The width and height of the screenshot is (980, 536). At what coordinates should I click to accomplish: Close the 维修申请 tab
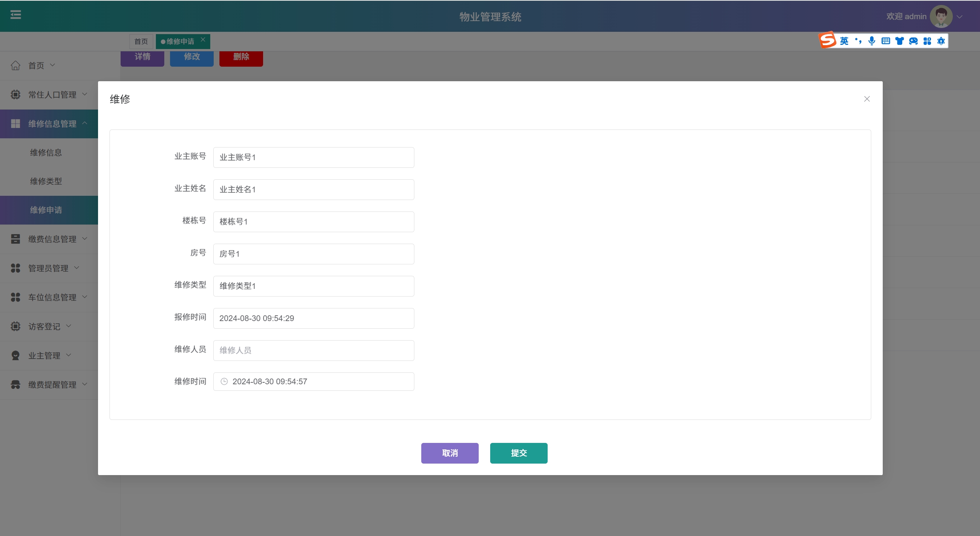(203, 39)
